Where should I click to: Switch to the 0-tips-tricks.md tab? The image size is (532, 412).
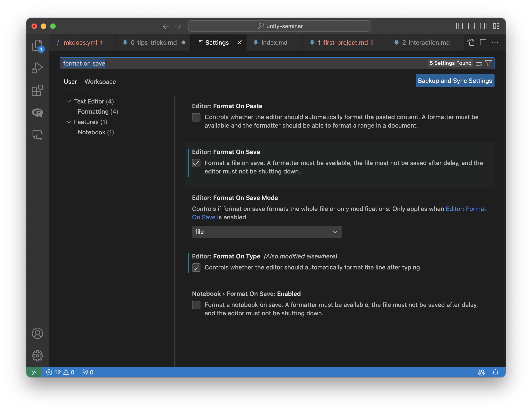point(153,43)
